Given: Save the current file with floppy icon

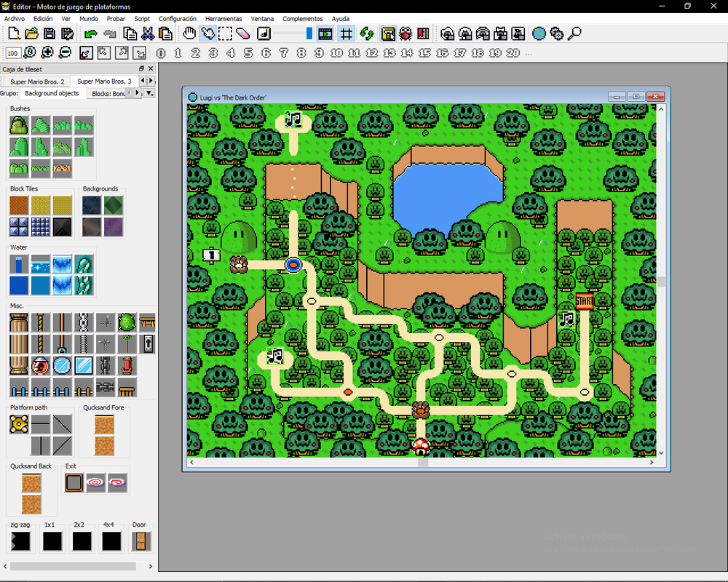Looking at the screenshot, I should click(x=50, y=33).
